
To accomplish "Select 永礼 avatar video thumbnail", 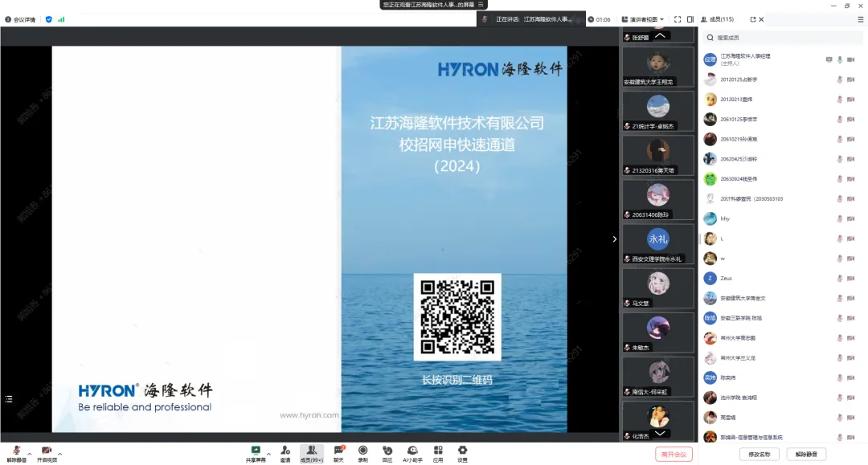I will pyautogui.click(x=658, y=243).
